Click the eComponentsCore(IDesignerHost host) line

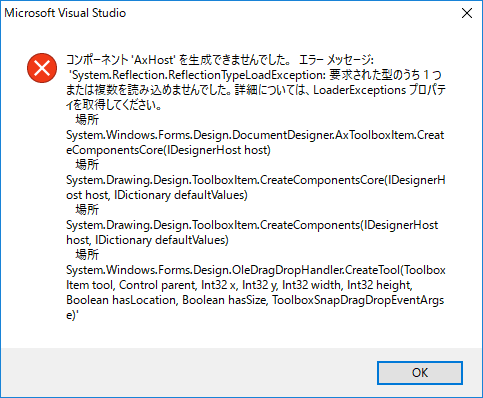[x=168, y=150]
